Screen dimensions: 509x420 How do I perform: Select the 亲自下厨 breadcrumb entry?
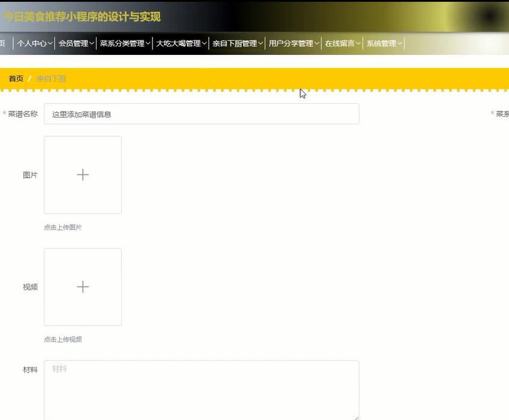51,78
